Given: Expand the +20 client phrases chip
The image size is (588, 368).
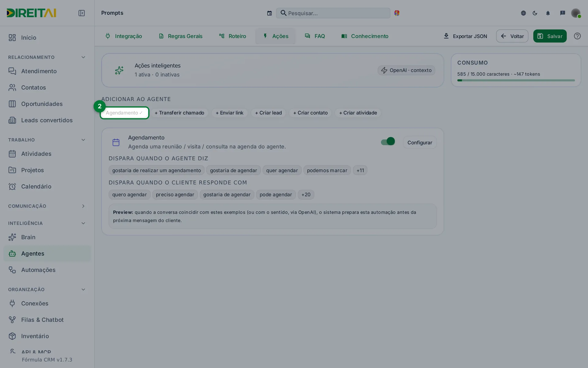Looking at the screenshot, I should (x=306, y=194).
